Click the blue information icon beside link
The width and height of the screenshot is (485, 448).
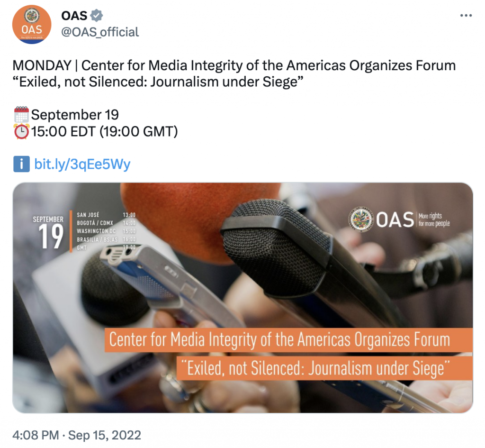coord(21,164)
